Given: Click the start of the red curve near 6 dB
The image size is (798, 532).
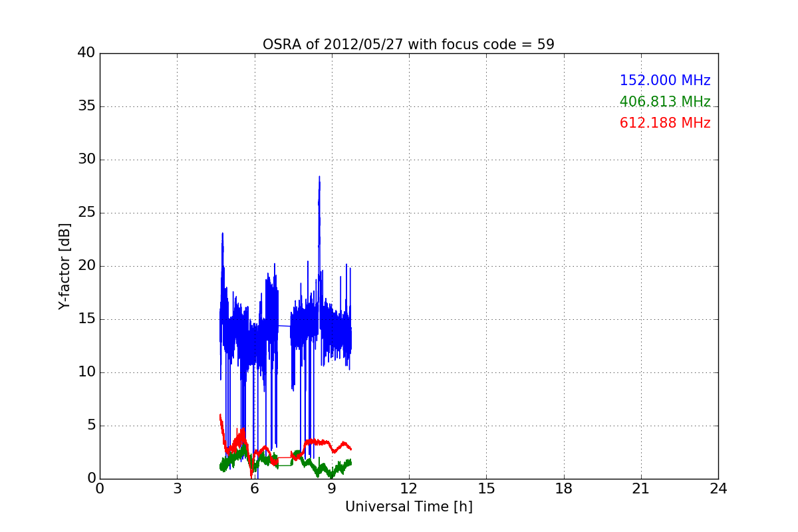Looking at the screenshot, I should tap(220, 416).
